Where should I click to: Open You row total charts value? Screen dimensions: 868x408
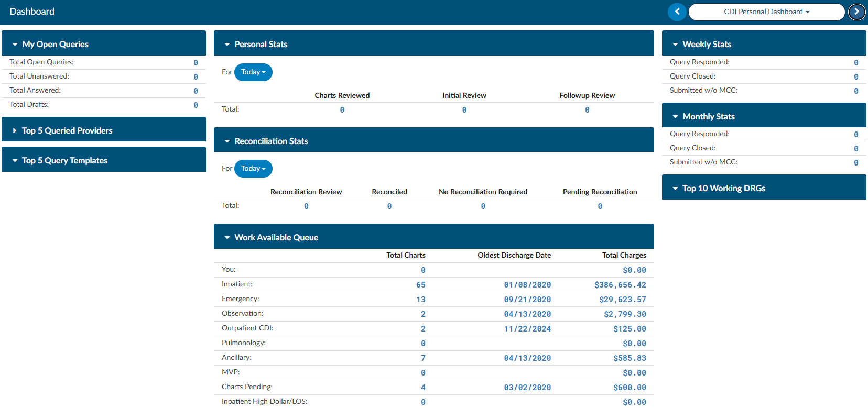pyautogui.click(x=423, y=270)
